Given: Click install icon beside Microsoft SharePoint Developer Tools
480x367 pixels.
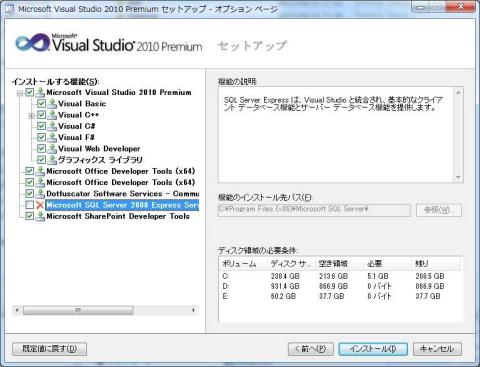Looking at the screenshot, I should click(40, 216).
